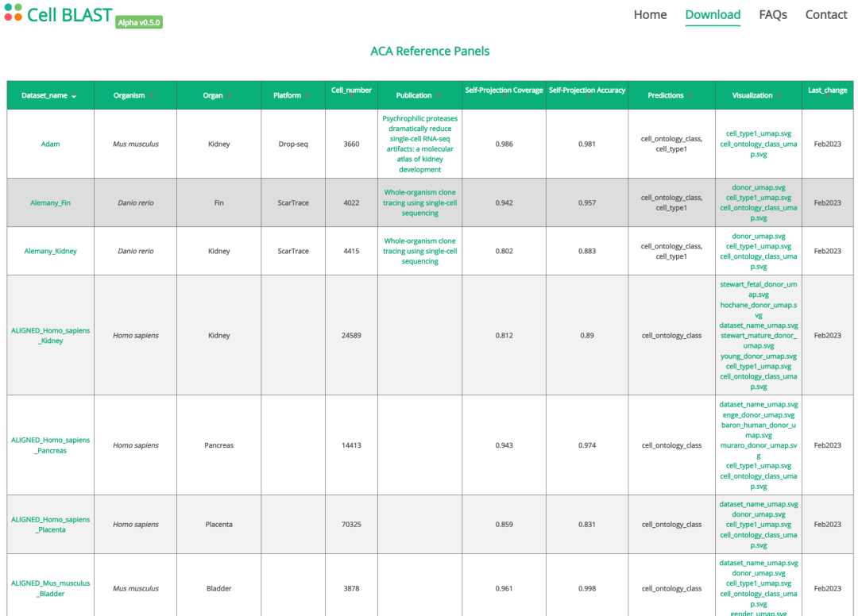Viewport: 858px width, 616px height.
Task: Open ALIGNED_Homo_sapiens_Placenta dataset link
Action: [x=50, y=525]
